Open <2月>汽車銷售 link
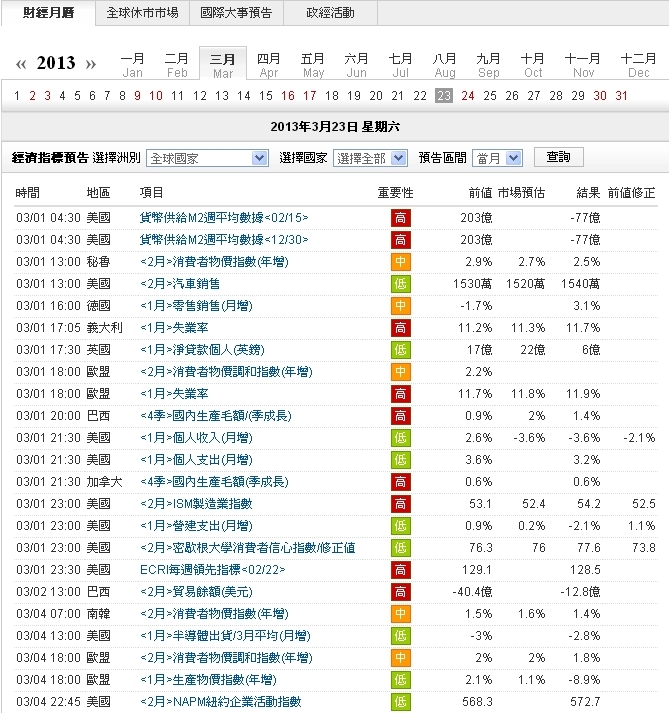This screenshot has height=713, width=669. point(180,284)
